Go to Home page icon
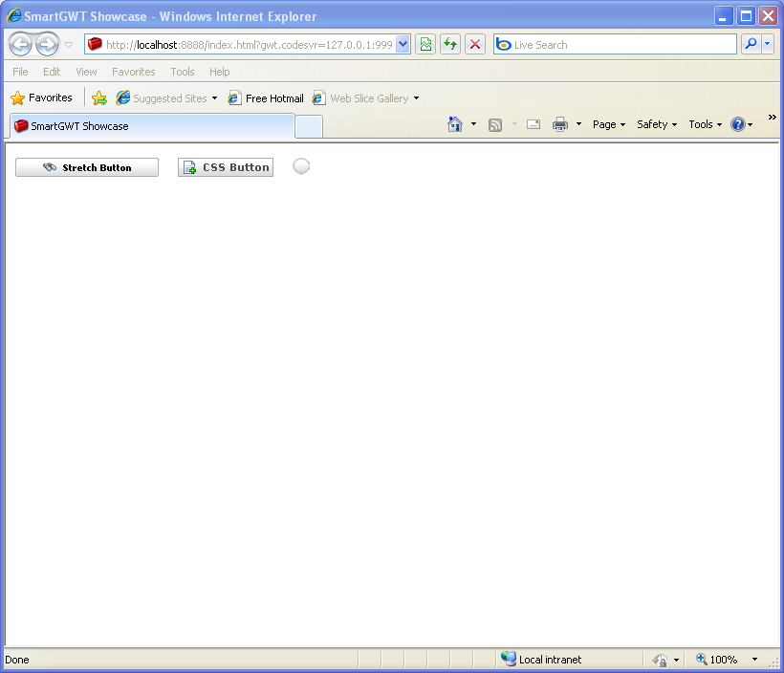This screenshot has width=784, height=673. tap(455, 124)
